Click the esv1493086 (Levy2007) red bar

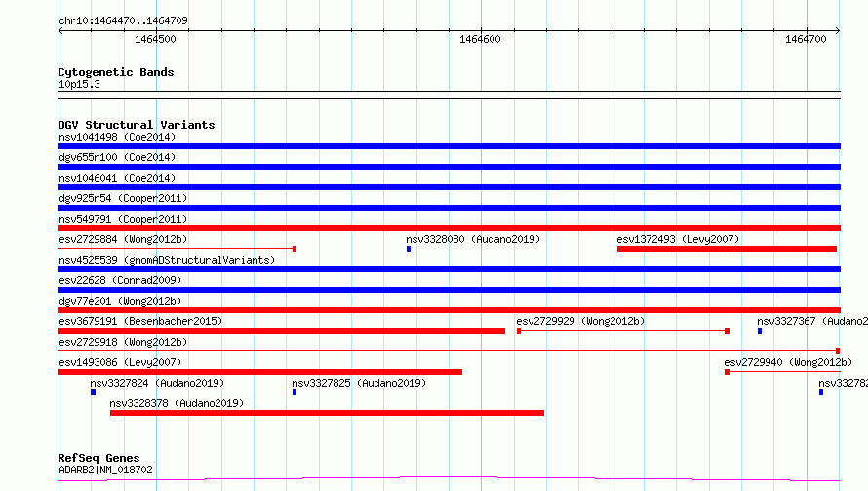point(259,372)
